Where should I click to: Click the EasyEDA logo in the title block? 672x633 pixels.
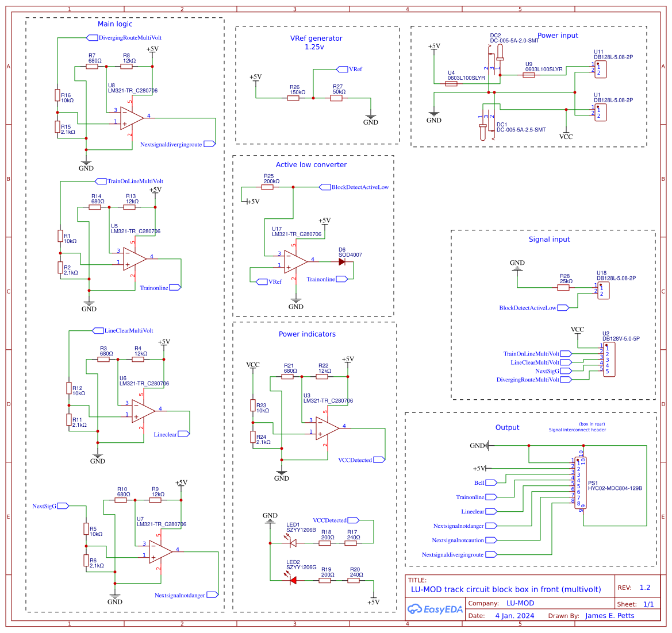435,609
